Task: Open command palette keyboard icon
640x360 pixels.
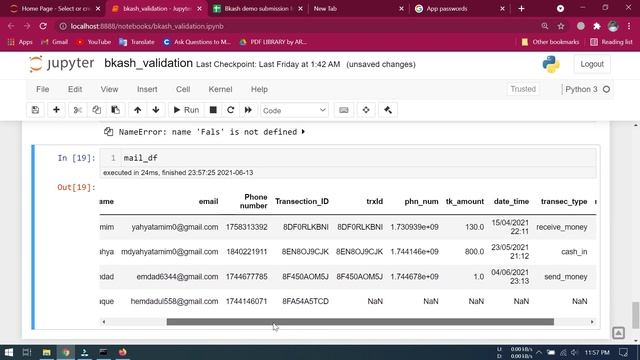Action: pos(344,110)
